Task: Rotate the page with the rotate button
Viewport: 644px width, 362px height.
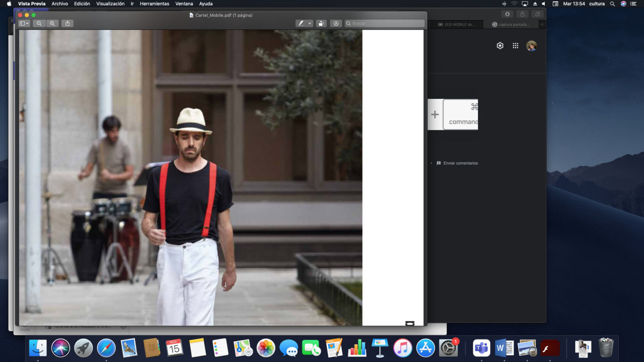Action: [x=321, y=23]
